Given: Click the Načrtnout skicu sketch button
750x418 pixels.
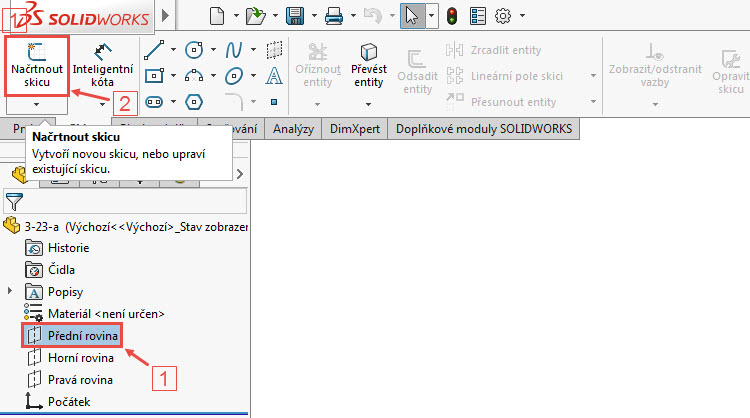Looking at the screenshot, I should (37, 66).
